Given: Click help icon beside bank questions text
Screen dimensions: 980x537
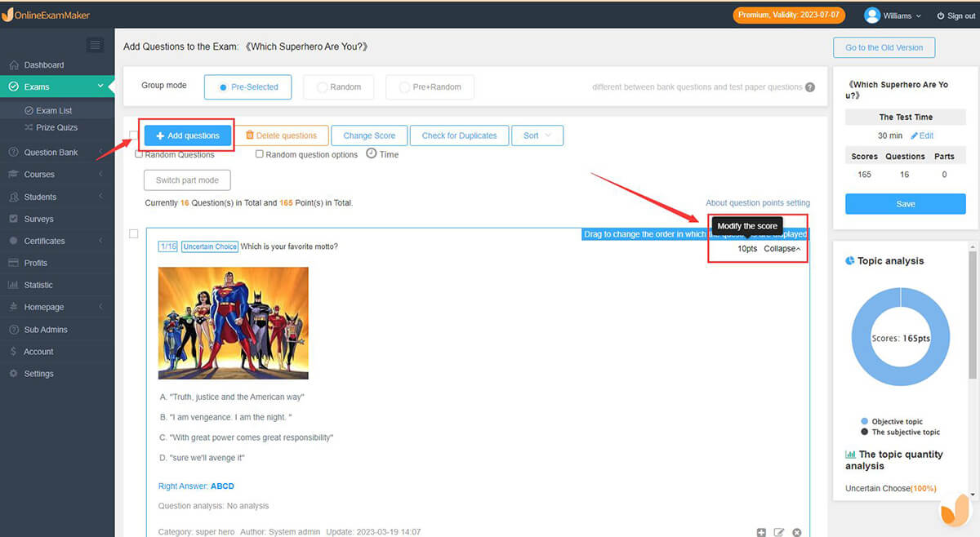Looking at the screenshot, I should 810,87.
